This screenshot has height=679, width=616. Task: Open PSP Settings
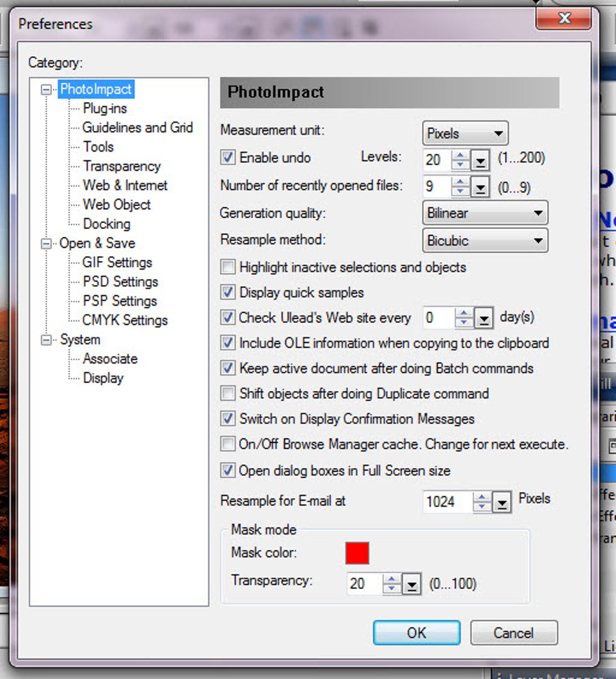(120, 301)
